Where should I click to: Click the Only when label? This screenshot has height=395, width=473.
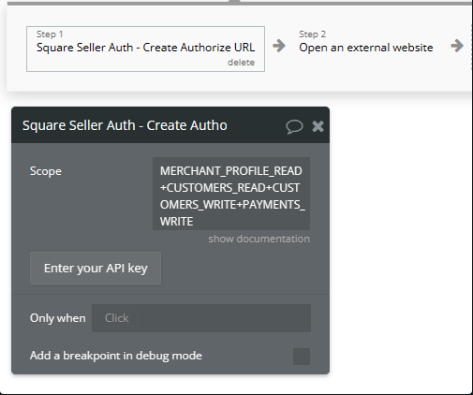tap(58, 318)
